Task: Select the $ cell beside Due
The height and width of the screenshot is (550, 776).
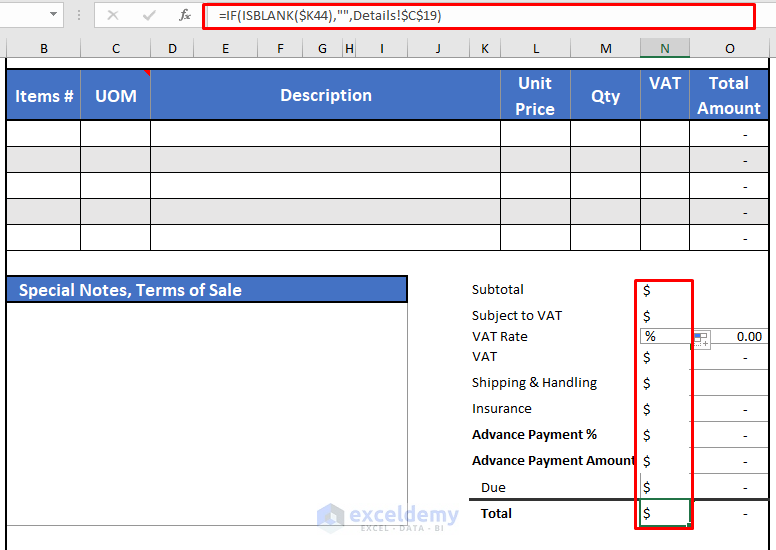Action: pos(665,487)
